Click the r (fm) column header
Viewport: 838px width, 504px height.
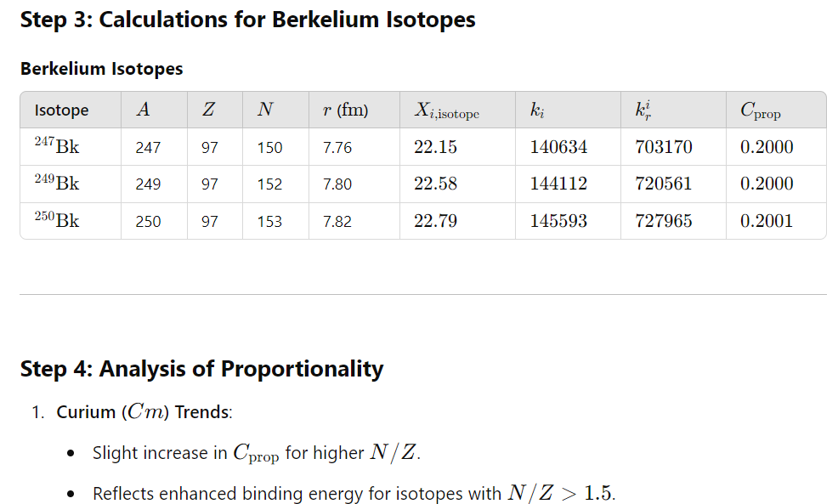coord(345,110)
